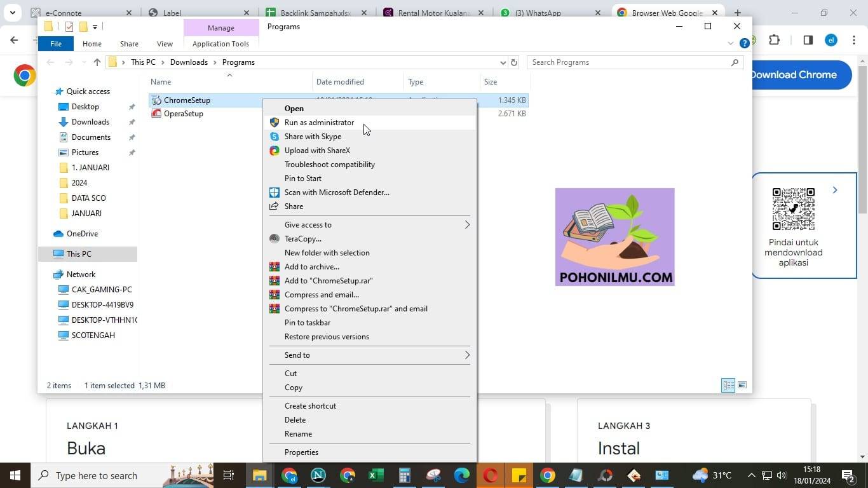Expand the Explorer ribbon
The width and height of the screenshot is (868, 488).
[x=730, y=43]
